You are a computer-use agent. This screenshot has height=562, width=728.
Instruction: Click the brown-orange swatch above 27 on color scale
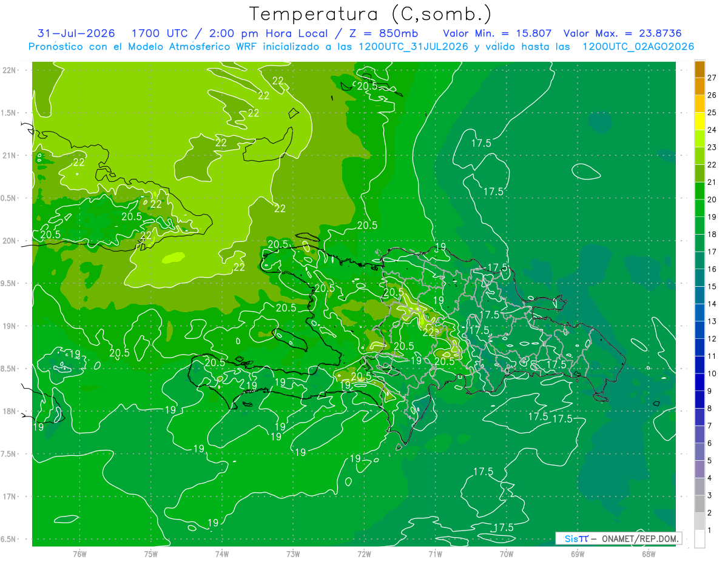pyautogui.click(x=699, y=69)
